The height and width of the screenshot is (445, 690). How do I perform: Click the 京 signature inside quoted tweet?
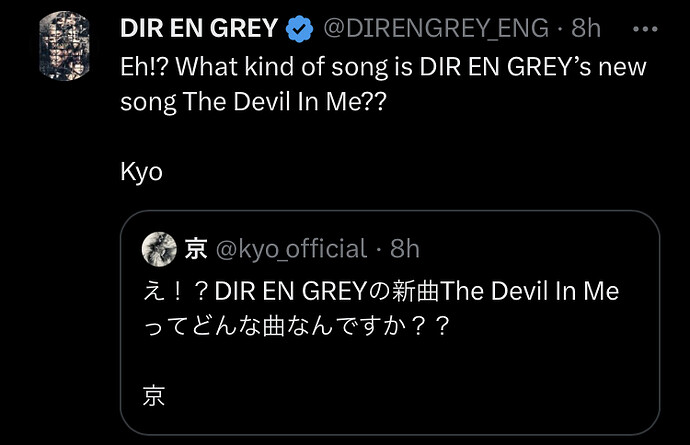154,396
